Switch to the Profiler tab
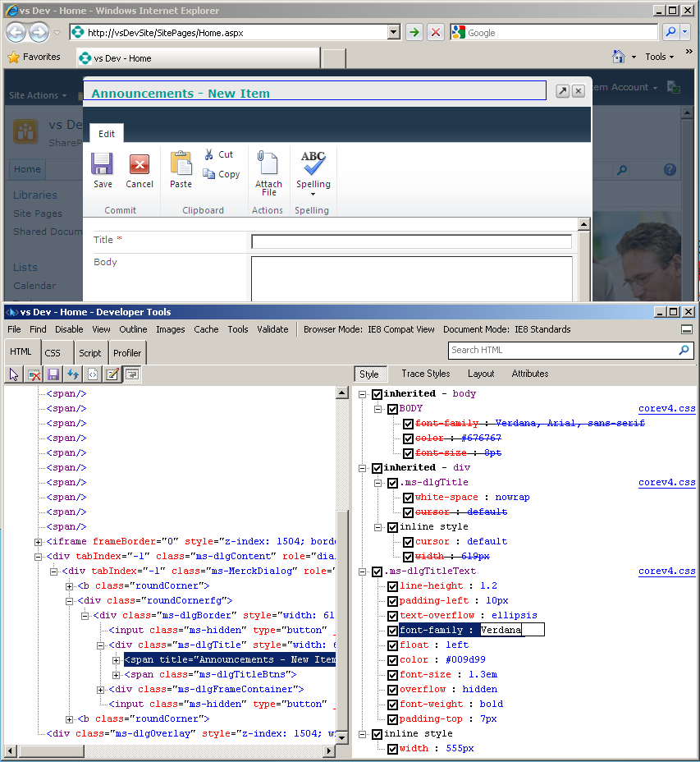Image resolution: width=700 pixels, height=762 pixels. (127, 353)
